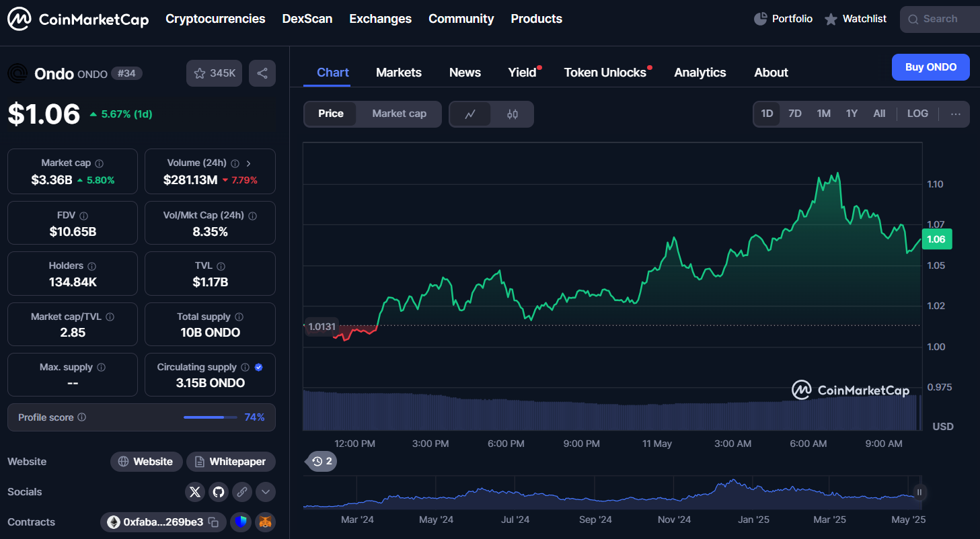Focus the Search input field
Screen dimensions: 980x539
coord(940,19)
